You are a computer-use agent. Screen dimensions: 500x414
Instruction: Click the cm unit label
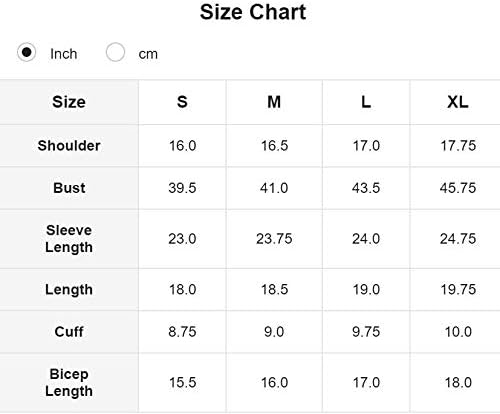point(148,54)
